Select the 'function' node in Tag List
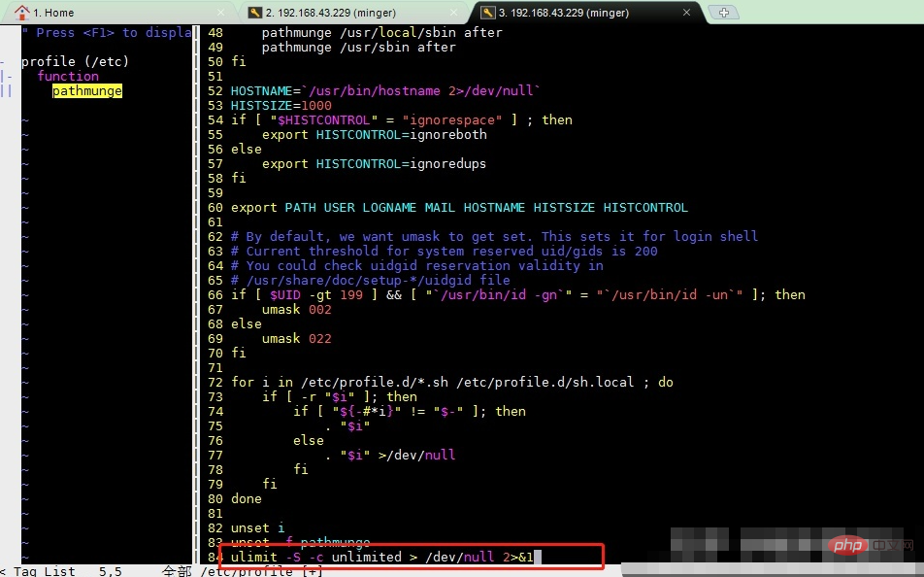 click(x=68, y=76)
